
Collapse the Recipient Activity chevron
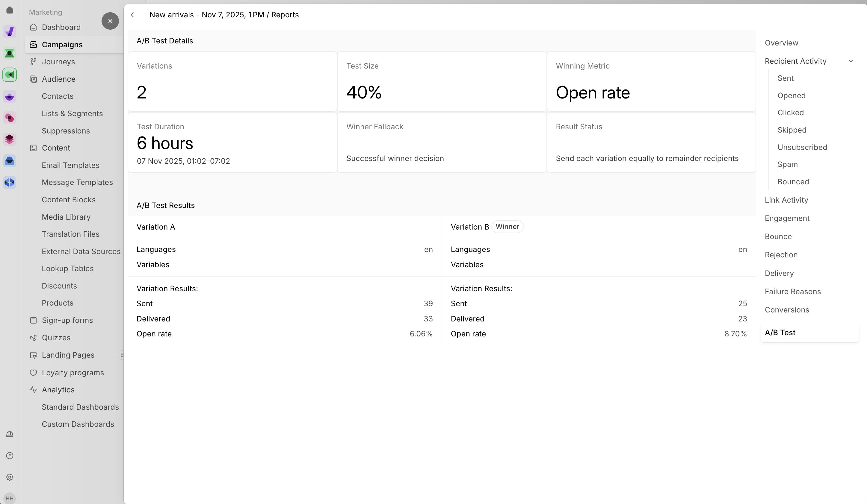(851, 61)
